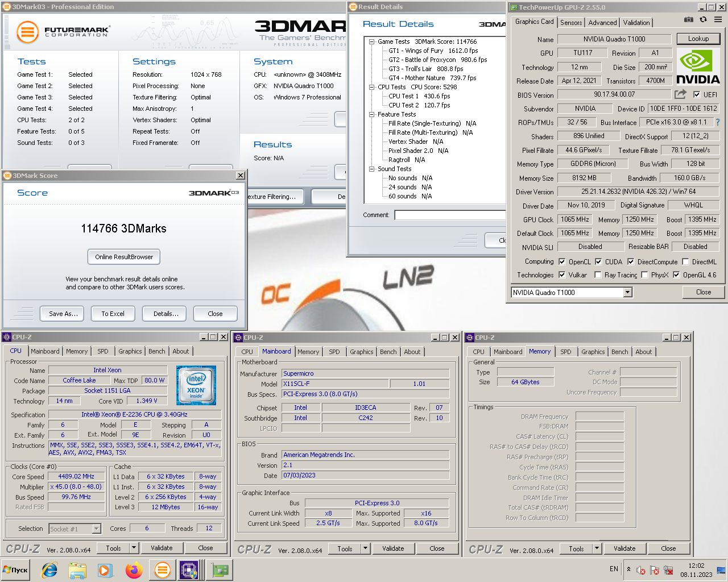The width and height of the screenshot is (728, 582).
Task: Toggle the Ray Tracing checkbox
Action: coord(598,275)
